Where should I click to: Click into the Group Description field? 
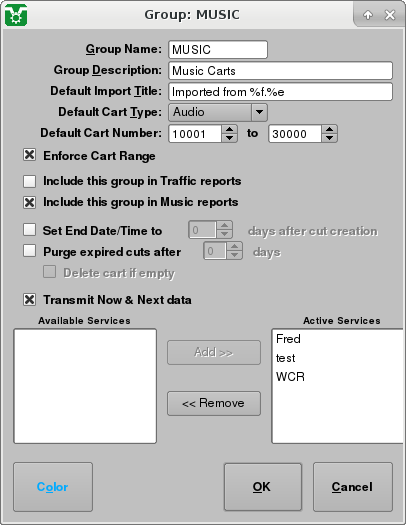pyautogui.click(x=280, y=71)
